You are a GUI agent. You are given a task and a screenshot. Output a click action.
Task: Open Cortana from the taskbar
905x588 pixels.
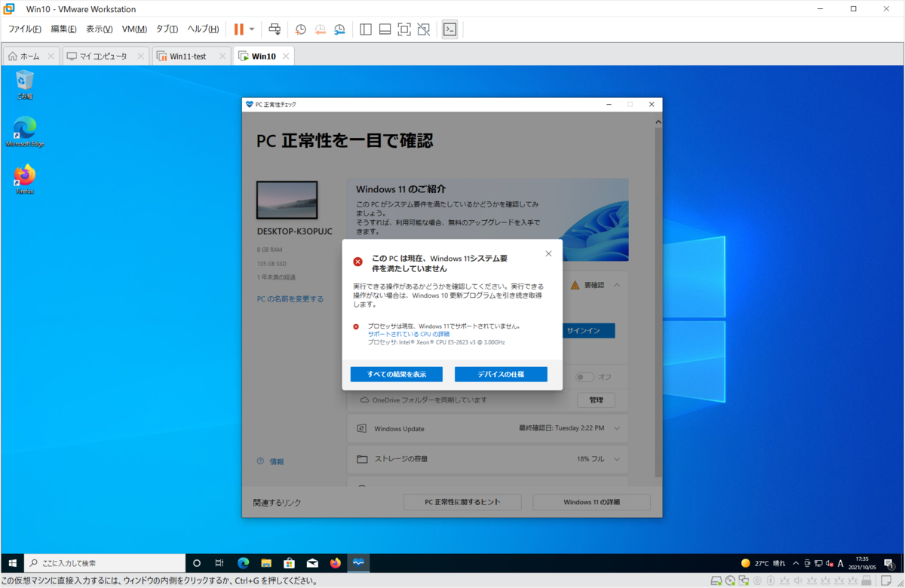(197, 563)
